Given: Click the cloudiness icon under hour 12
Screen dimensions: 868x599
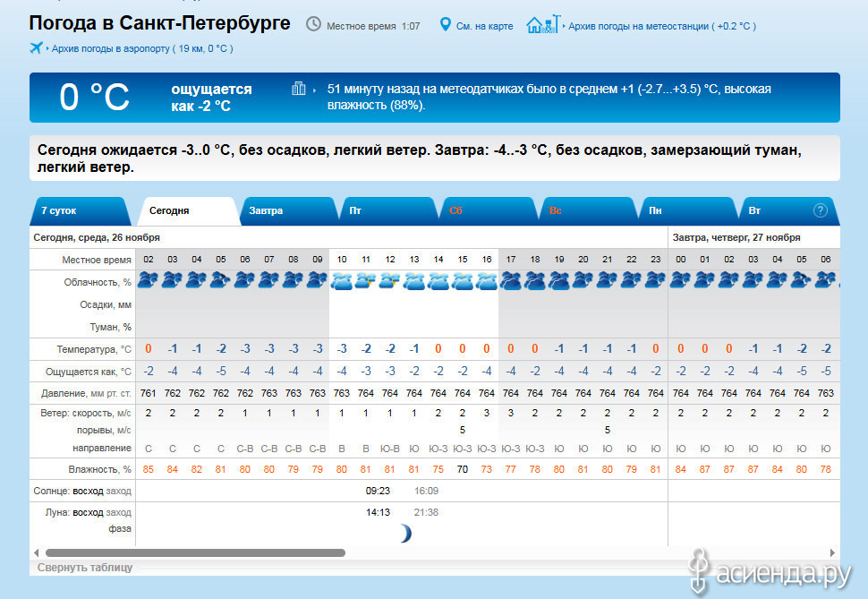Looking at the screenshot, I should click(389, 281).
